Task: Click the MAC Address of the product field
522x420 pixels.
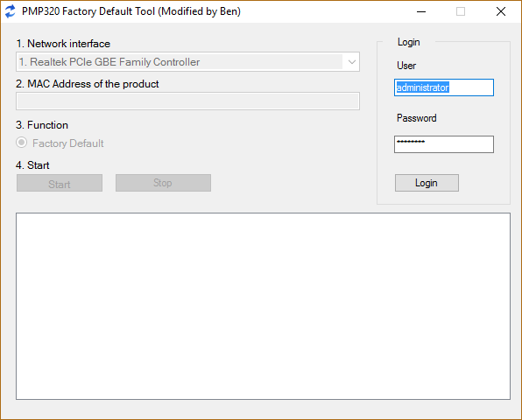Action: coord(187,101)
